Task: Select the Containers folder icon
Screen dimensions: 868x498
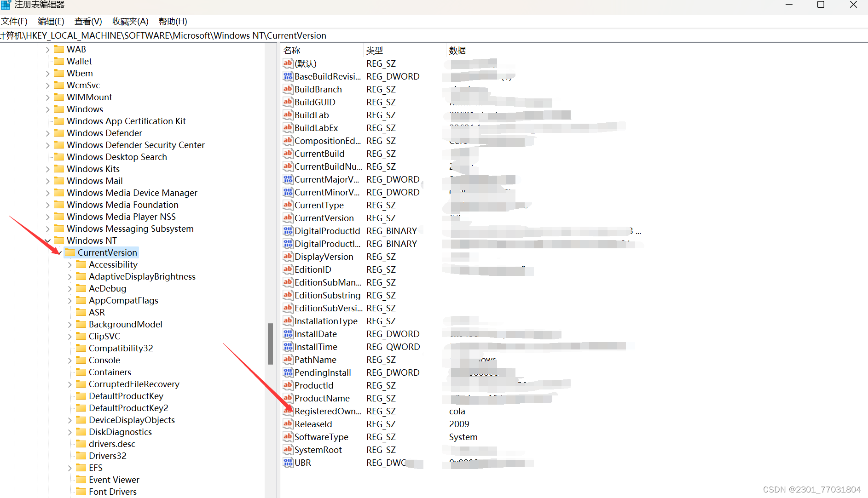Action: (81, 372)
